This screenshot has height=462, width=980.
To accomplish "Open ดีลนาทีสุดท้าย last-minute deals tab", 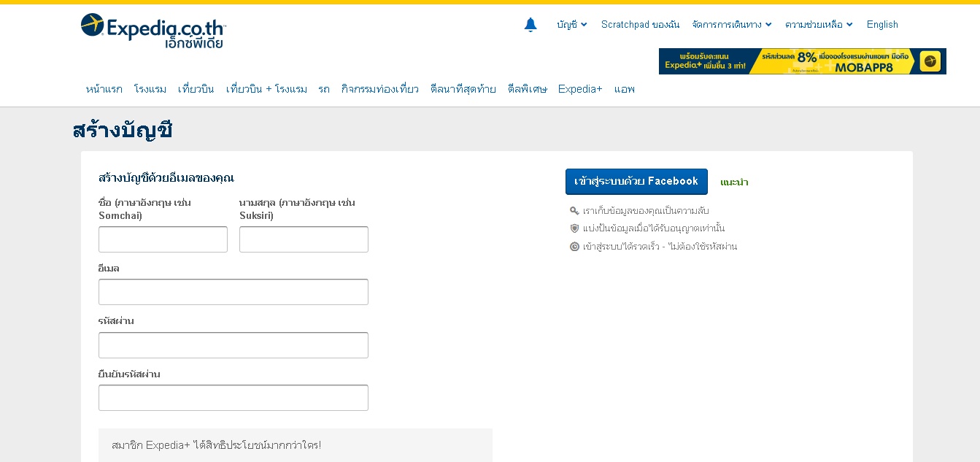I will coord(463,89).
